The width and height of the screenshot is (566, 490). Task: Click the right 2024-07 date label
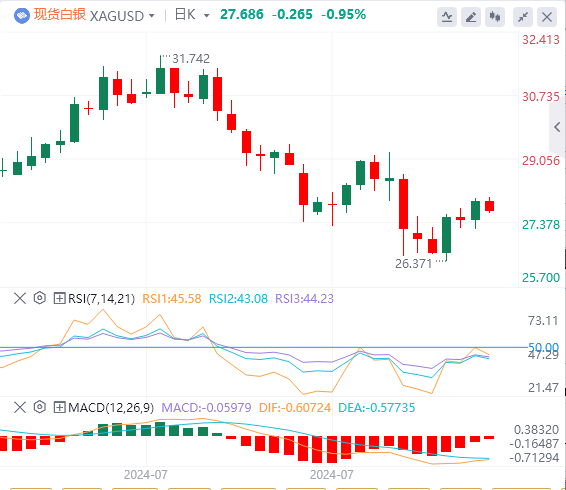[332, 474]
